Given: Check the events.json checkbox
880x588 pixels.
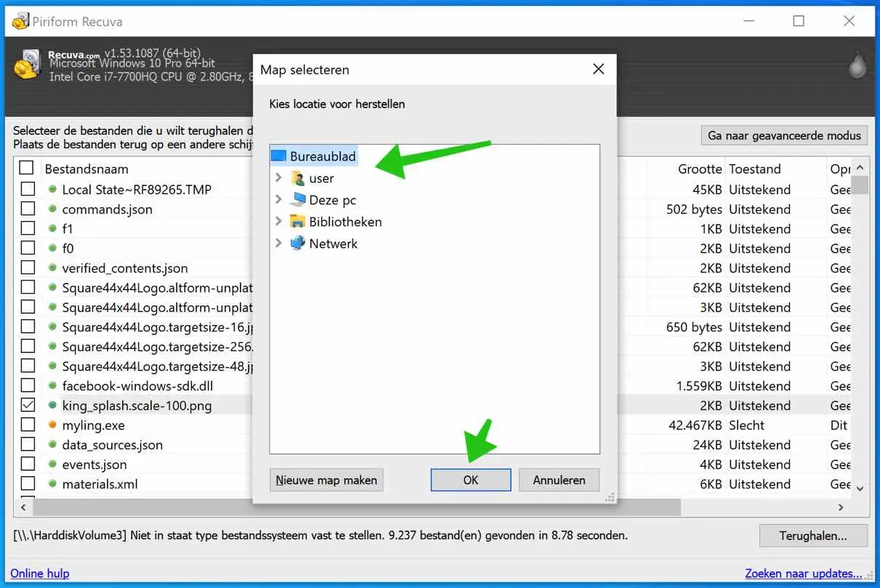Looking at the screenshot, I should 28,464.
